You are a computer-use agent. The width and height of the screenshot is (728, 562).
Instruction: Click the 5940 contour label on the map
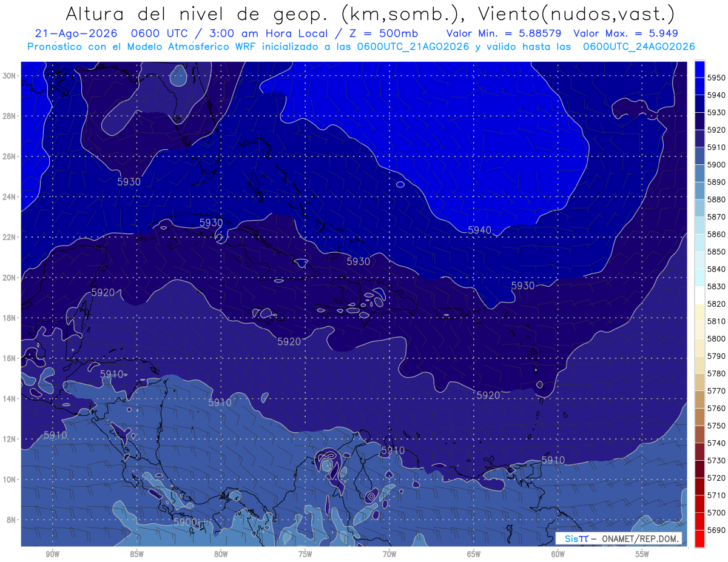click(479, 230)
